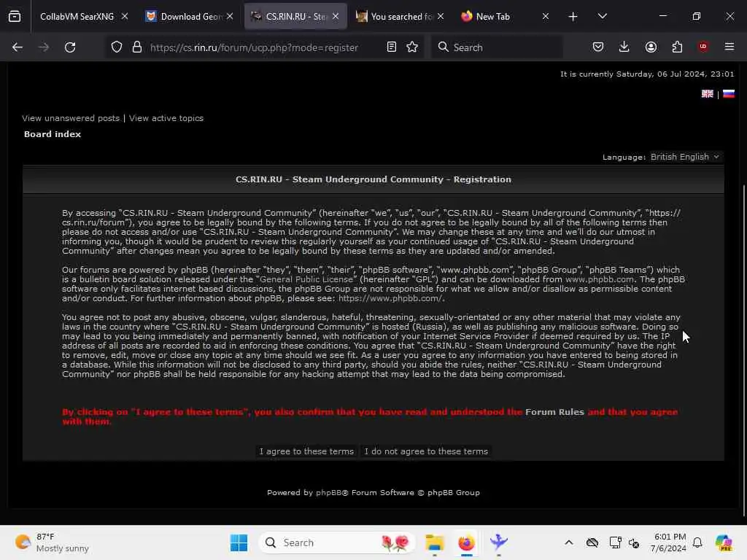Viewport: 747px width, 560px height.
Task: Open notifications bell icon
Action: click(698, 542)
